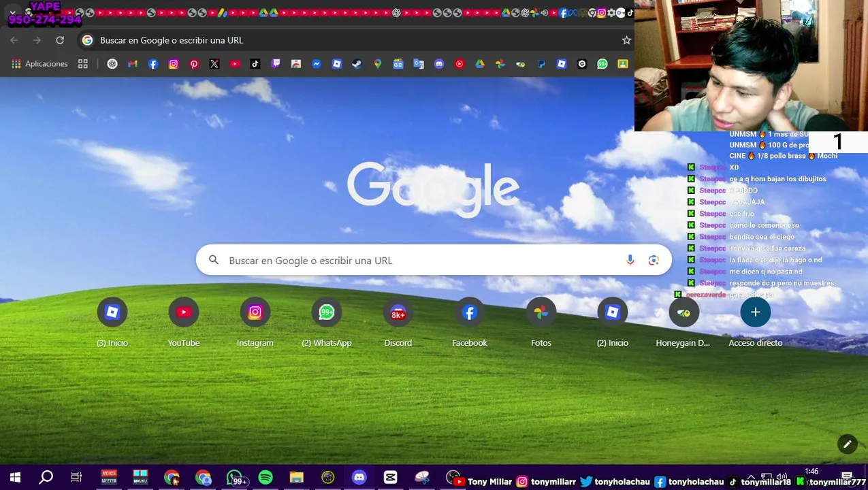
Task: Open the Pinterest bookmark icon
Action: tap(194, 64)
